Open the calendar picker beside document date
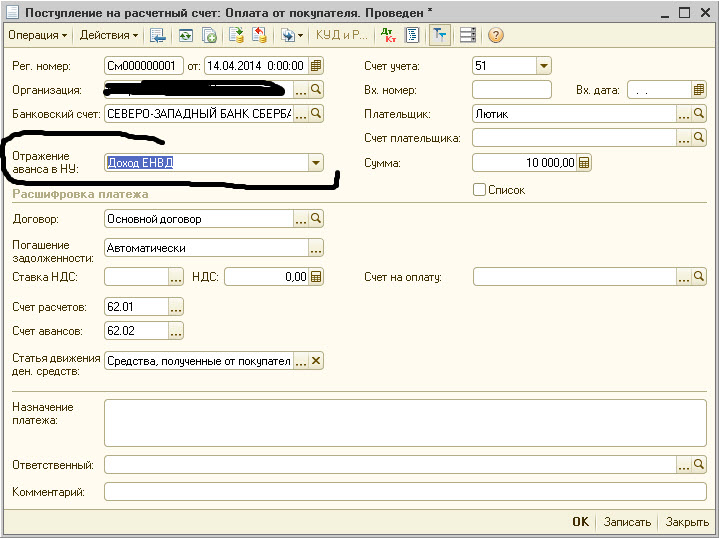Image resolution: width=719 pixels, height=538 pixels. 316,67
